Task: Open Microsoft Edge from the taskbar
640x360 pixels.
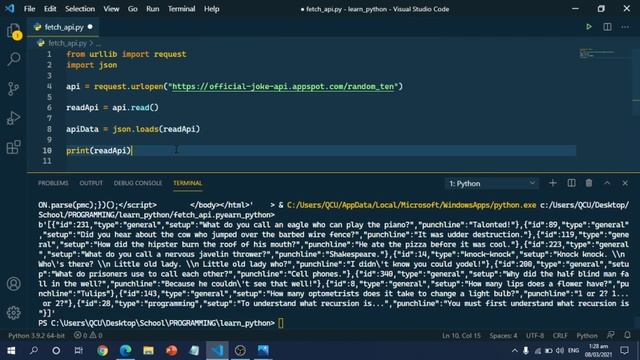Action: 125,350
